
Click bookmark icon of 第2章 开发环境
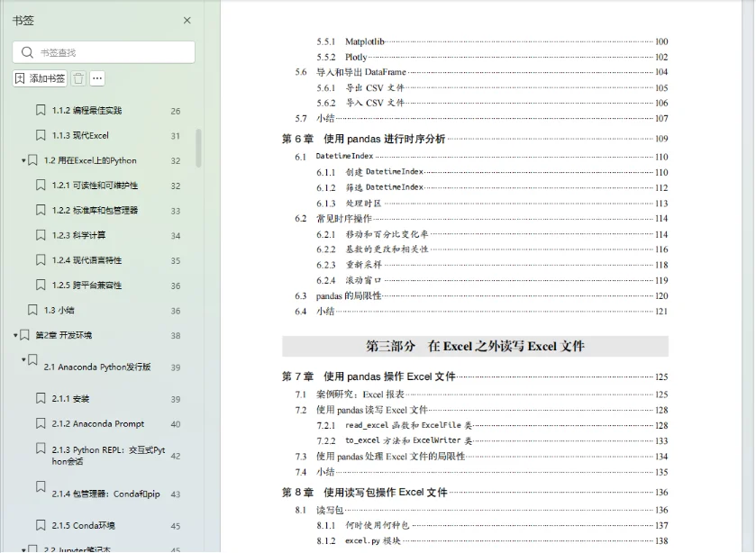coord(24,335)
